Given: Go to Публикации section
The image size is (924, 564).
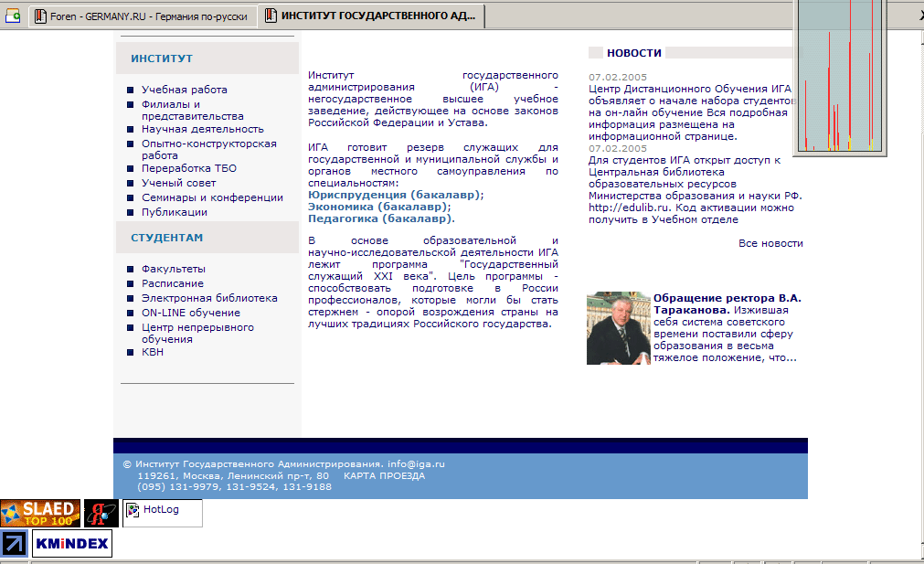Looking at the screenshot, I should pyautogui.click(x=175, y=212).
